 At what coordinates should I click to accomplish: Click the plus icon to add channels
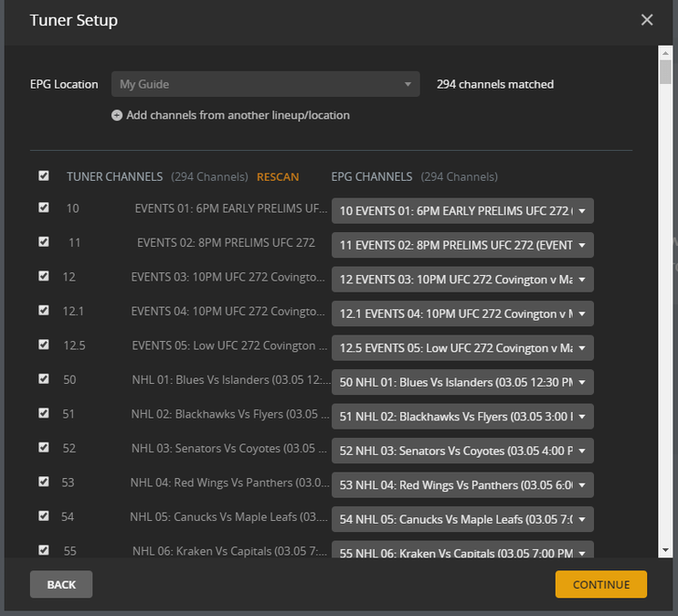[117, 116]
